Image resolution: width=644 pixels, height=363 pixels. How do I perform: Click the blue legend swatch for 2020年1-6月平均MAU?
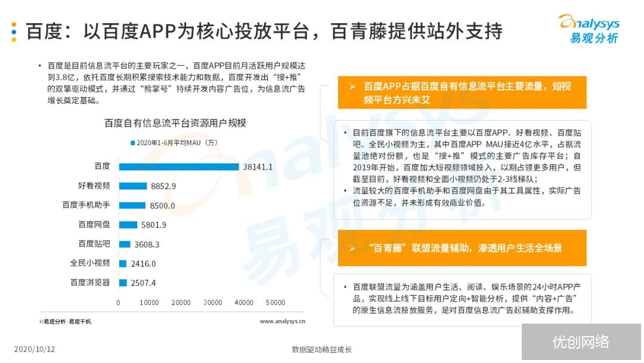pyautogui.click(x=132, y=143)
